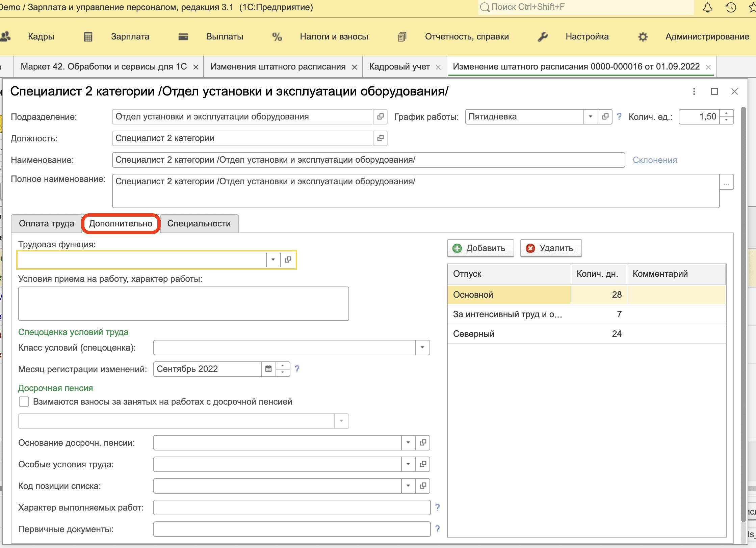Open the График работы link icon
Viewport: 756px width, 548px height.
605,117
